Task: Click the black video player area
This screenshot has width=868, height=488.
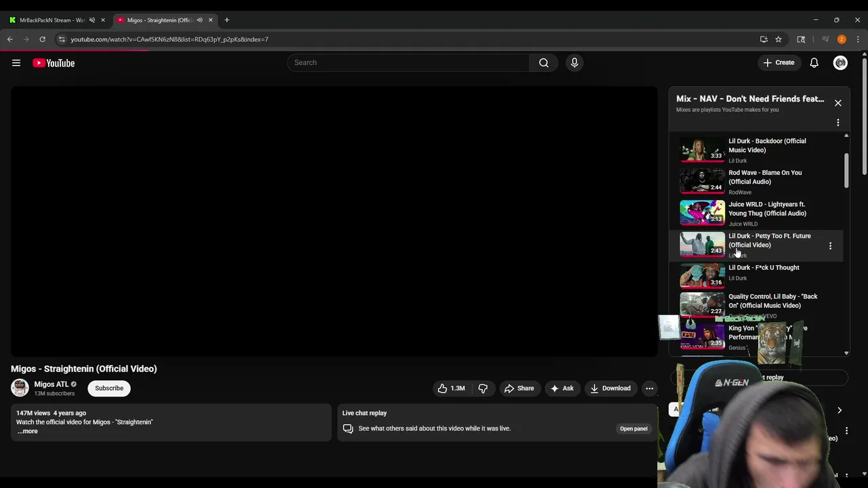Action: pyautogui.click(x=334, y=222)
